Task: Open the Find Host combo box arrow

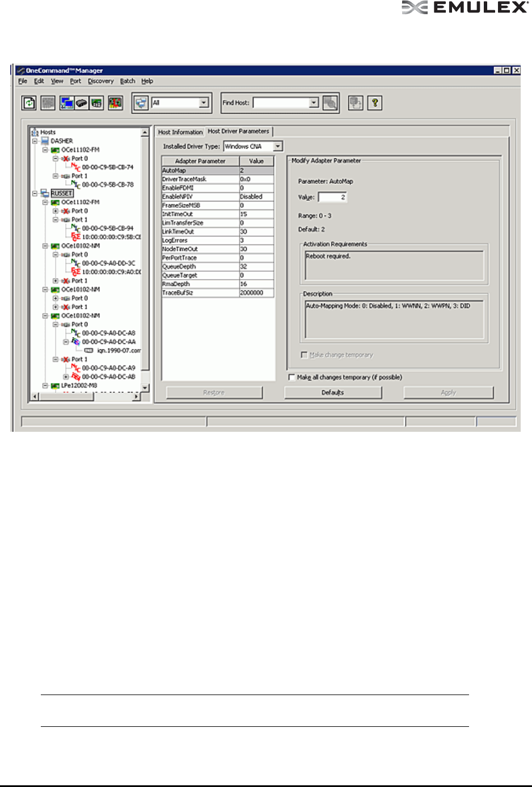Action: pyautogui.click(x=314, y=103)
